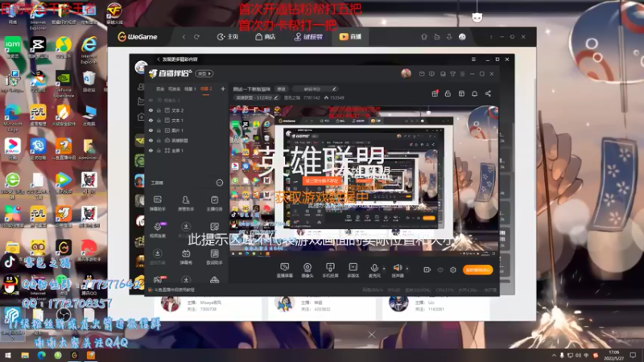Click the taskbar clock
The image size is (644, 362).
pos(614,355)
